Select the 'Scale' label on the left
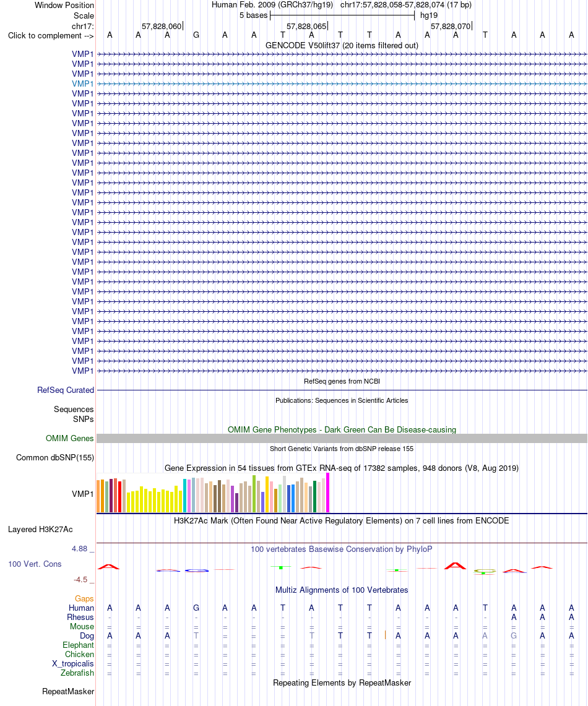 click(x=84, y=15)
